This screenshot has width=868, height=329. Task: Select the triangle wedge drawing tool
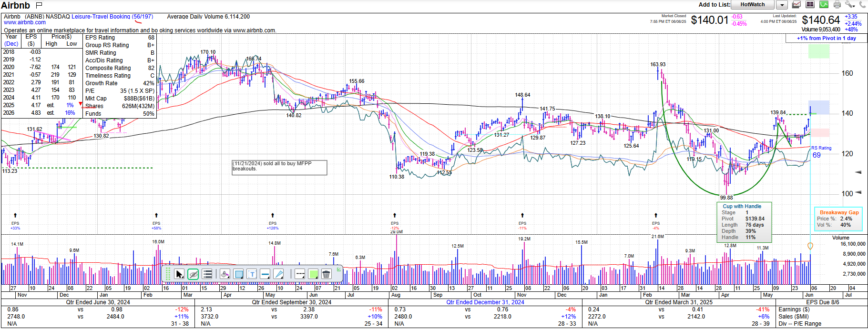(x=279, y=274)
